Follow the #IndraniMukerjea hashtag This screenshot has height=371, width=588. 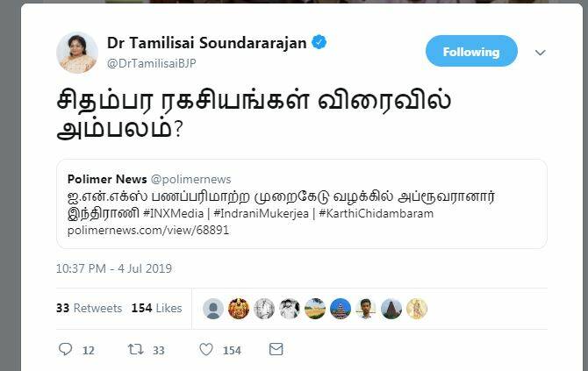pyautogui.click(x=261, y=214)
